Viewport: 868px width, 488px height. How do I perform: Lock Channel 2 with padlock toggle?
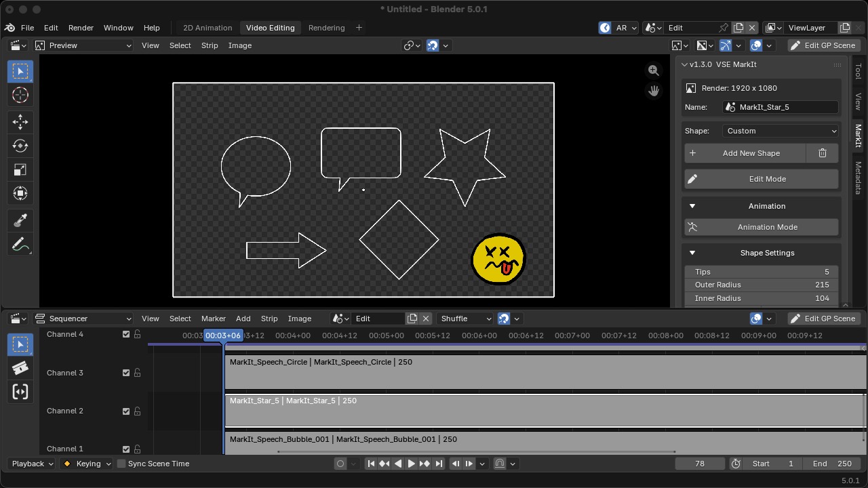tap(137, 411)
